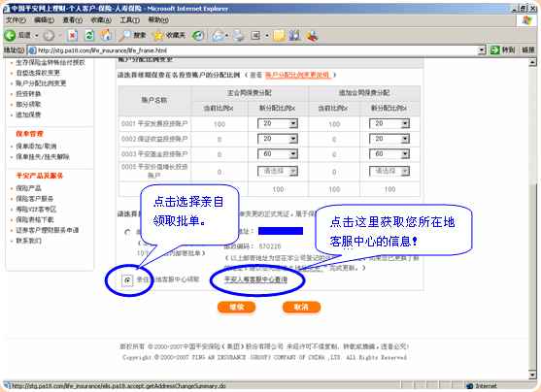
Task: Select radio for picking up at service center
Action: tap(127, 280)
